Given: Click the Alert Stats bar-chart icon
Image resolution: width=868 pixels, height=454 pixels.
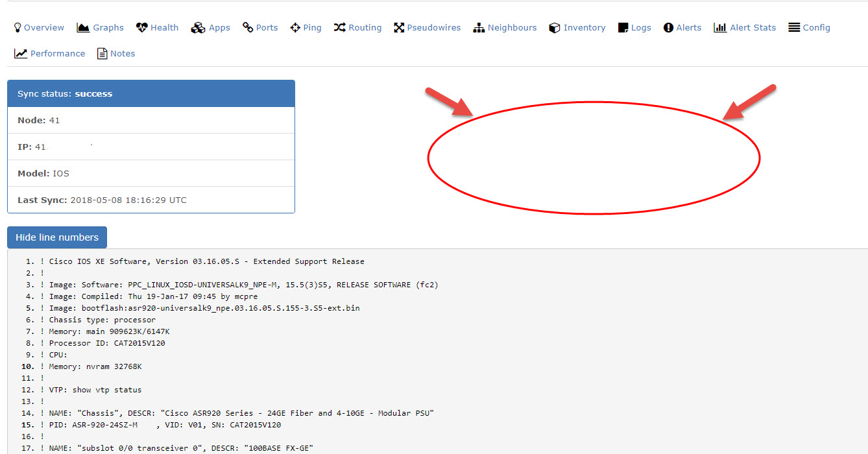Looking at the screenshot, I should coord(720,27).
